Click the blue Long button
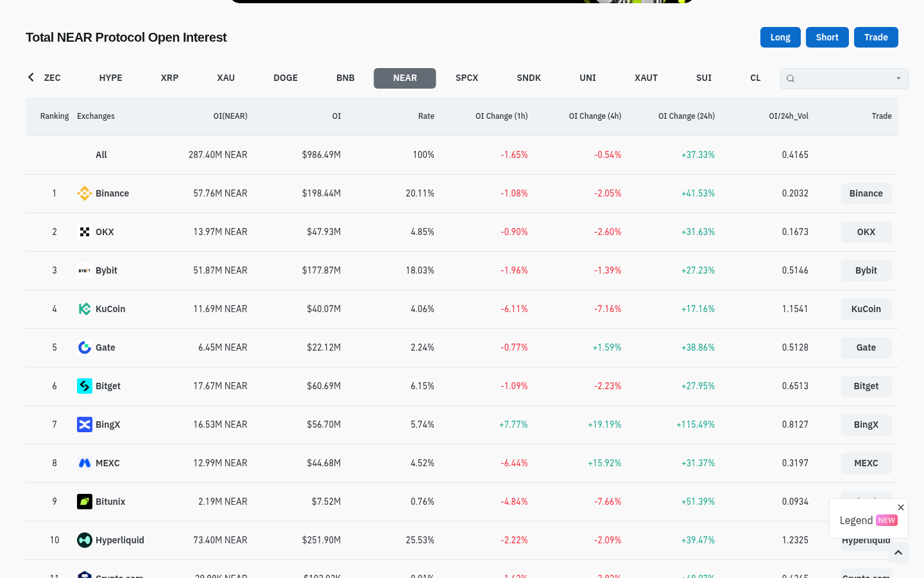The image size is (924, 578). tap(780, 37)
